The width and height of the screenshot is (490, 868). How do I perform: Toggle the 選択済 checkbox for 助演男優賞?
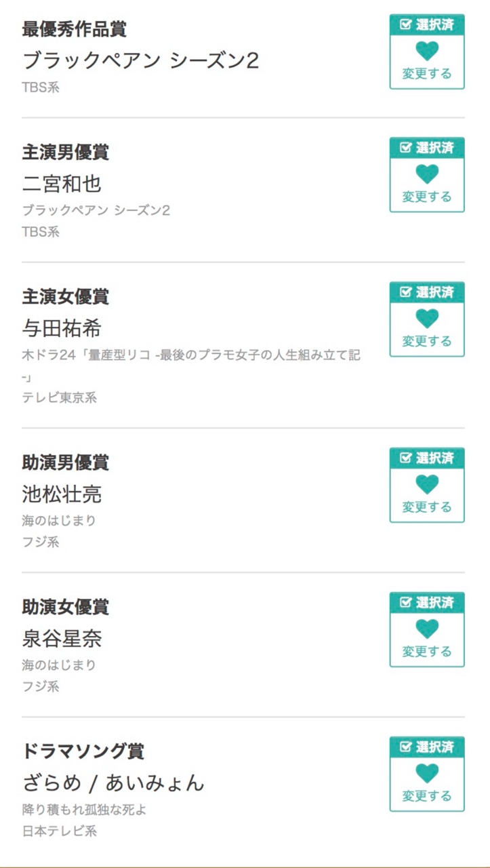click(x=406, y=458)
